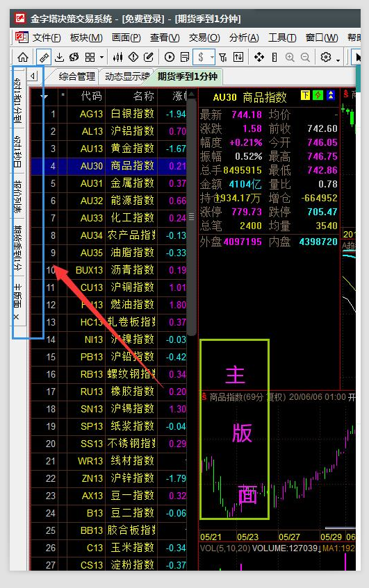Image resolution: width=369 pixels, height=588 pixels.
Task: Click the quote list scrollbar up arrow
Action: pos(191,94)
